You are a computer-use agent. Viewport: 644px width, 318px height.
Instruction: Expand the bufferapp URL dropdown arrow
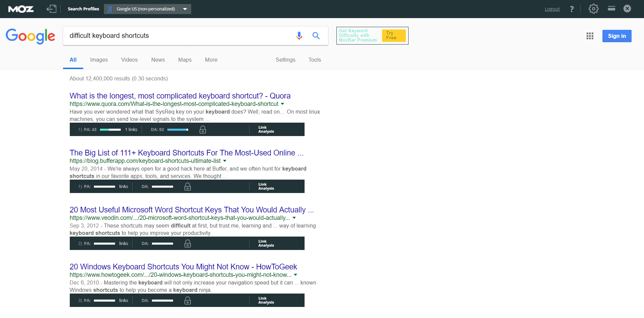(225, 161)
